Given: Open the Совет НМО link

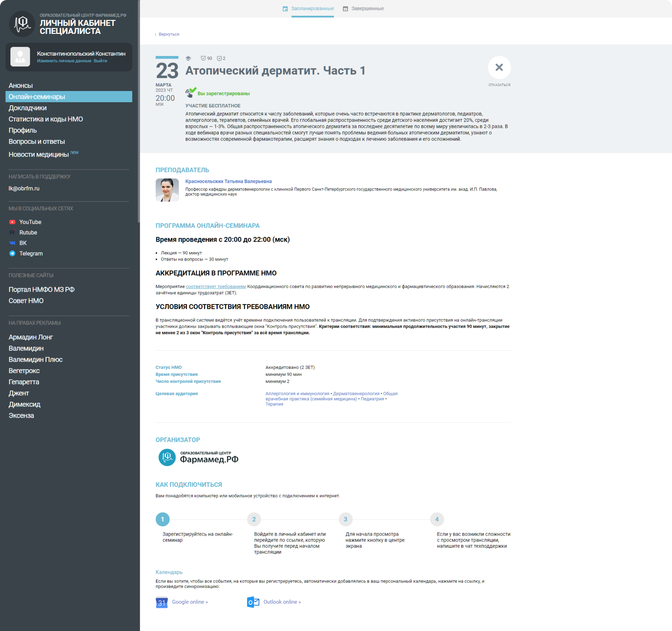Looking at the screenshot, I should [26, 301].
